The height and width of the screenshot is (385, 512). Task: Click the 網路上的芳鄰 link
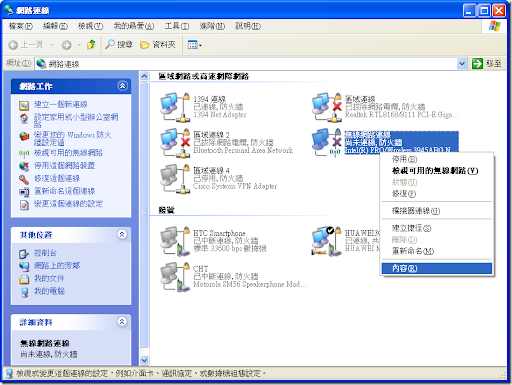point(57,266)
